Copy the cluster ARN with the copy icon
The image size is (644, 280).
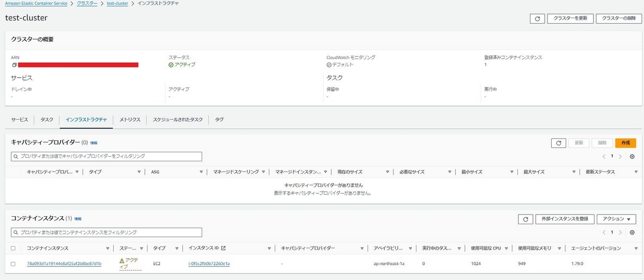coord(14,65)
